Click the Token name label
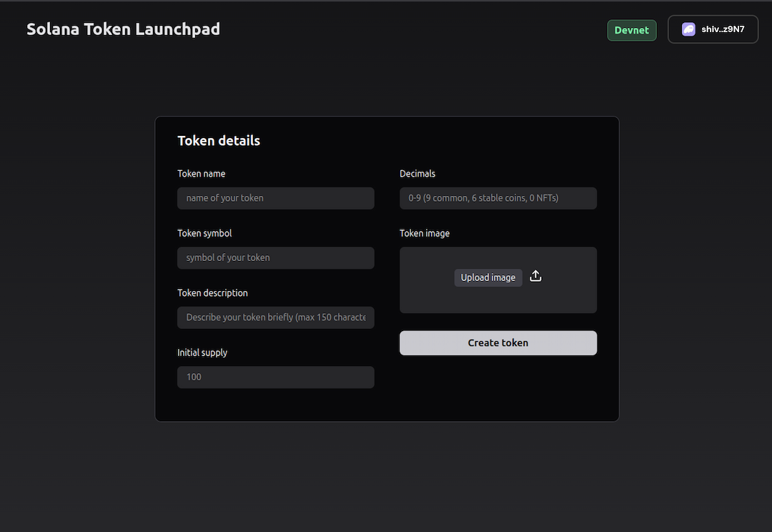Image resolution: width=772 pixels, height=532 pixels. coord(202,173)
